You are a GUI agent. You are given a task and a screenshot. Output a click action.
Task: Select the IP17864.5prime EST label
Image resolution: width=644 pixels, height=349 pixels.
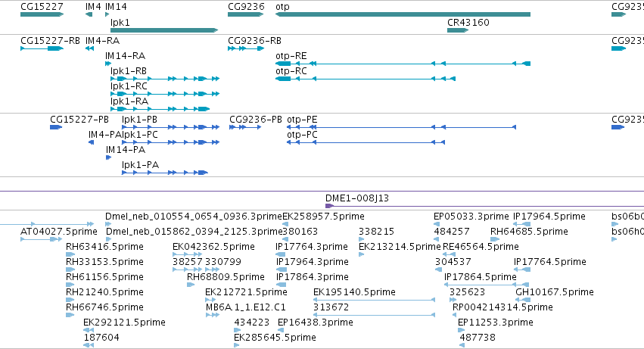point(481,278)
